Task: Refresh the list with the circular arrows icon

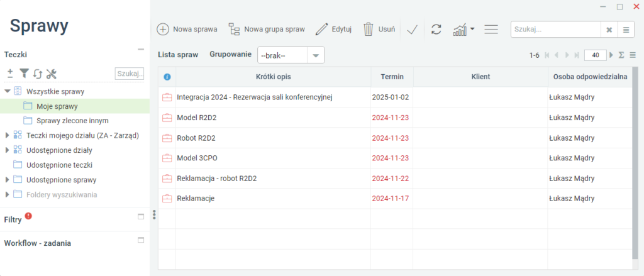Action: (x=436, y=29)
